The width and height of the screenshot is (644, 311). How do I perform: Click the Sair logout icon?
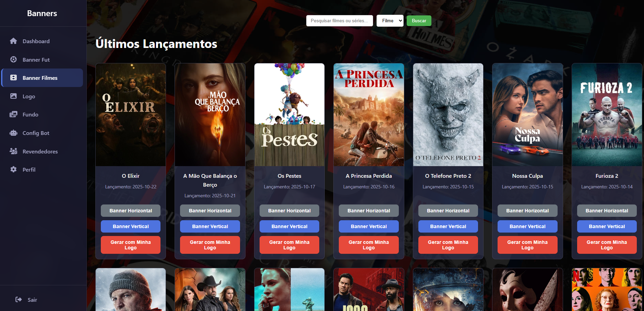click(x=19, y=300)
